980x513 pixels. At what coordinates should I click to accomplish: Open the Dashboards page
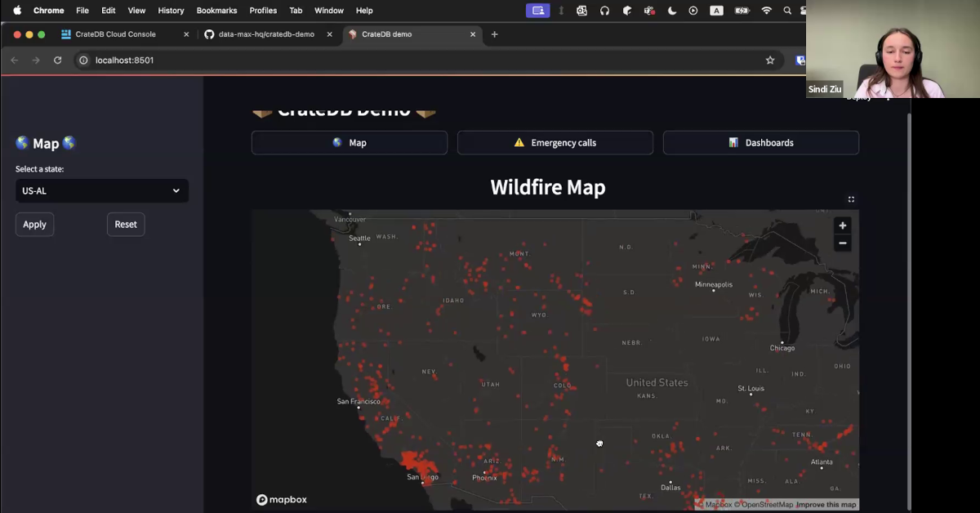pyautogui.click(x=761, y=143)
